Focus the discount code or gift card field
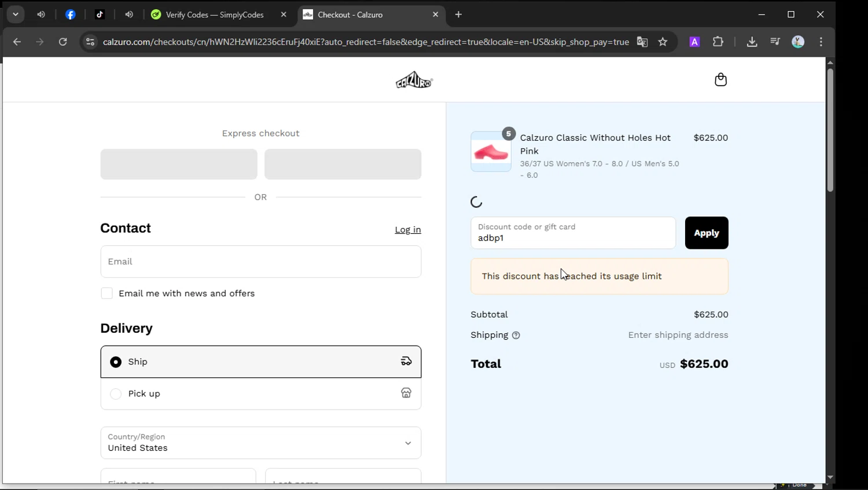This screenshot has width=868, height=490. click(573, 233)
